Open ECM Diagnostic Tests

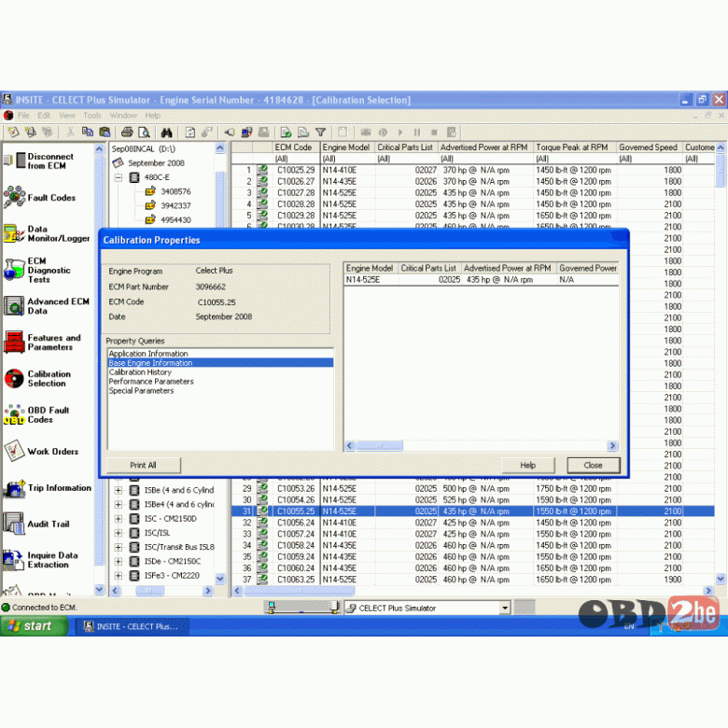coord(37,270)
